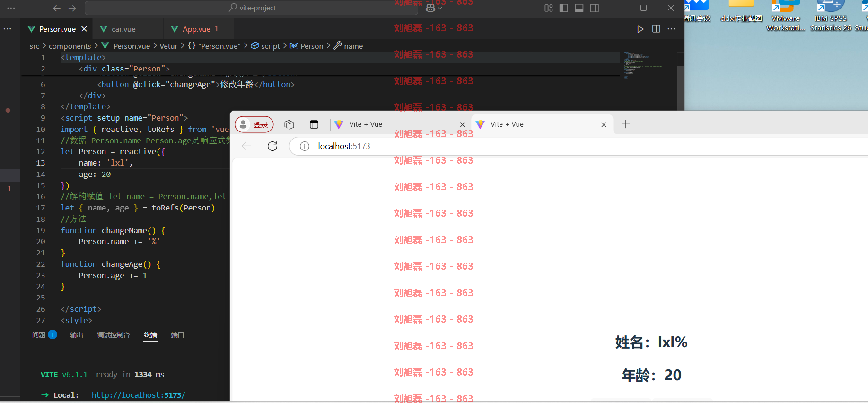Open the 腾讯会议 desktop shortcut
This screenshot has height=403, width=868.
697,11
